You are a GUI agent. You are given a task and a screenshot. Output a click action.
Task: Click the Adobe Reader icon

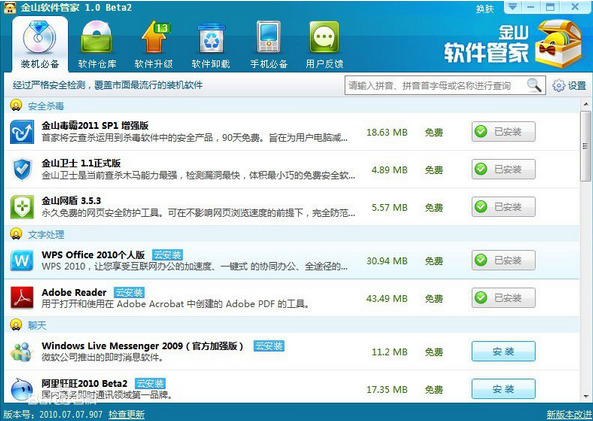coord(22,298)
